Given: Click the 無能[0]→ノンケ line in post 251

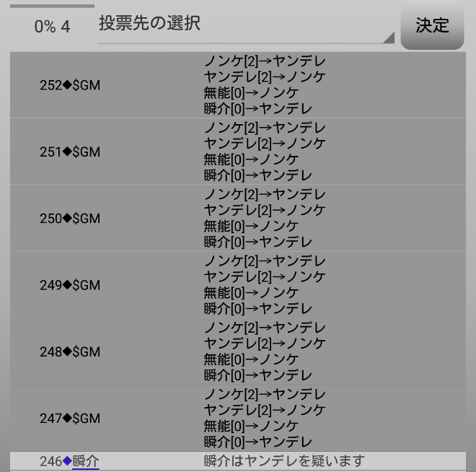Looking at the screenshot, I should click(251, 159).
